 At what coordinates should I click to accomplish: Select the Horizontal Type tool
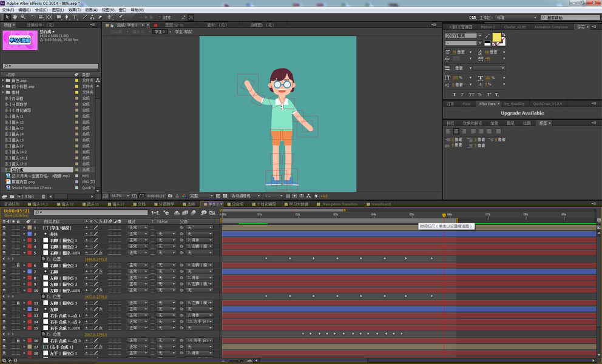(75, 18)
